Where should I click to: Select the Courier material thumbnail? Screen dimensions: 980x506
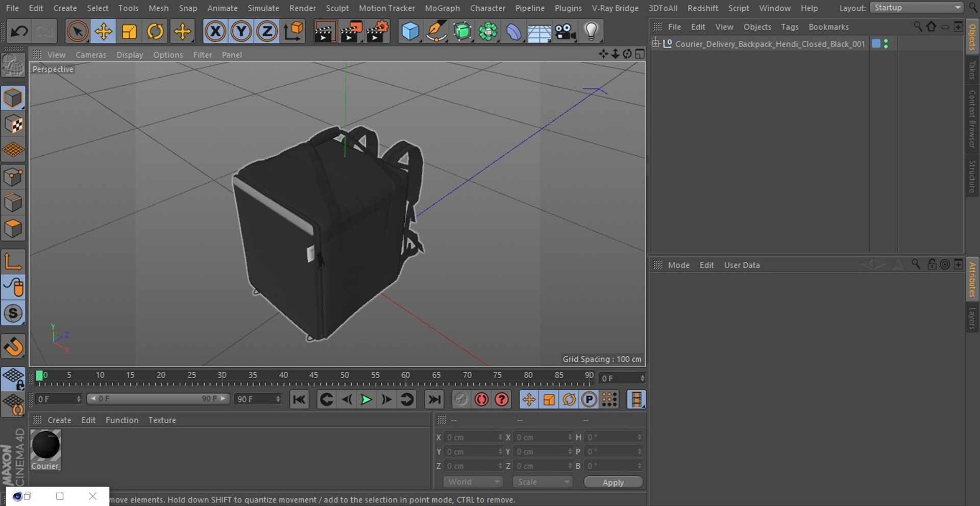point(45,445)
